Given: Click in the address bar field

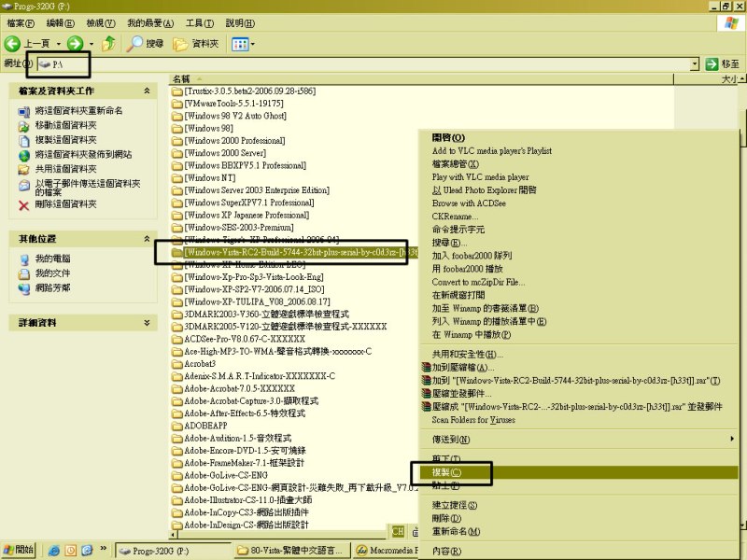Looking at the screenshot, I should (367, 63).
